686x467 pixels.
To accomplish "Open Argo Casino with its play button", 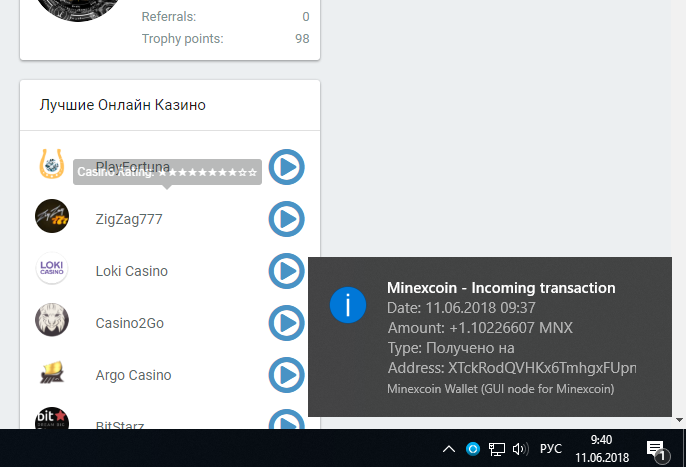I will pyautogui.click(x=287, y=375).
